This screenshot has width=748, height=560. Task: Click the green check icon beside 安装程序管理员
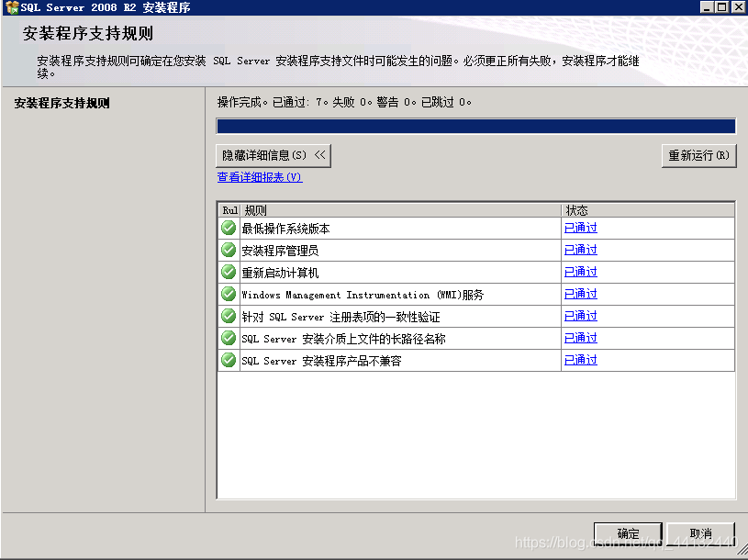tap(228, 249)
